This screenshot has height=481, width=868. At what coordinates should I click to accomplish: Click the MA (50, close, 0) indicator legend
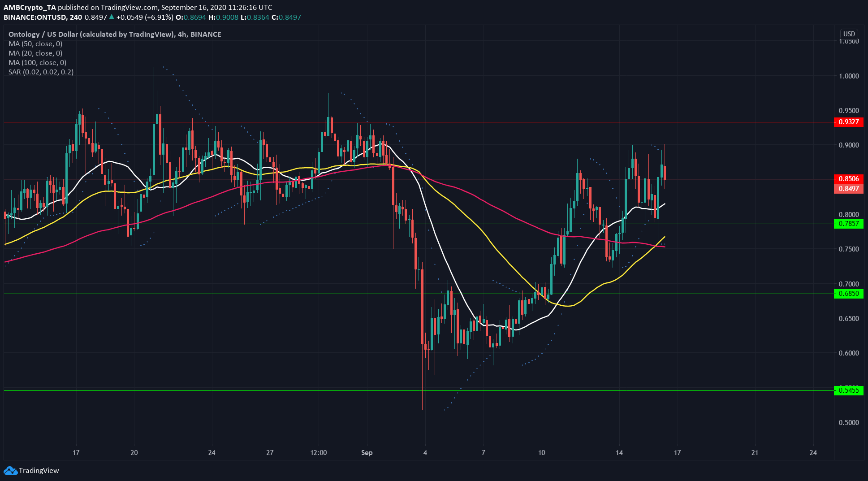click(x=35, y=43)
